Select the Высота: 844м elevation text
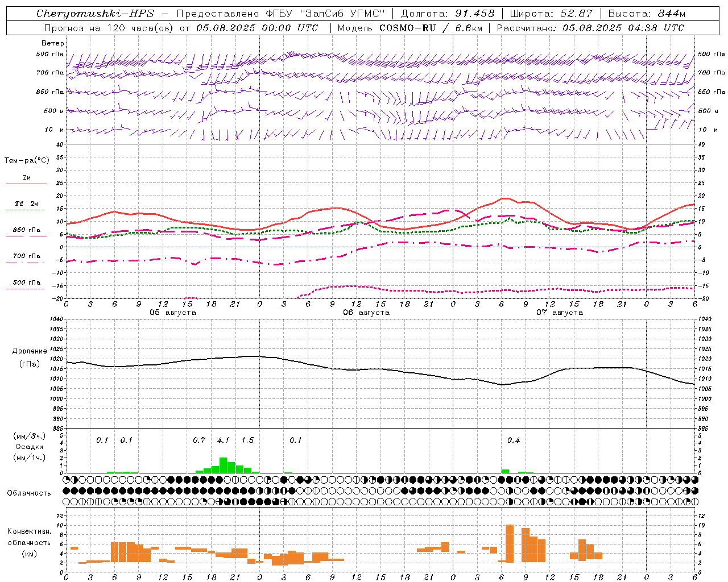The height and width of the screenshot is (582, 728). click(647, 14)
